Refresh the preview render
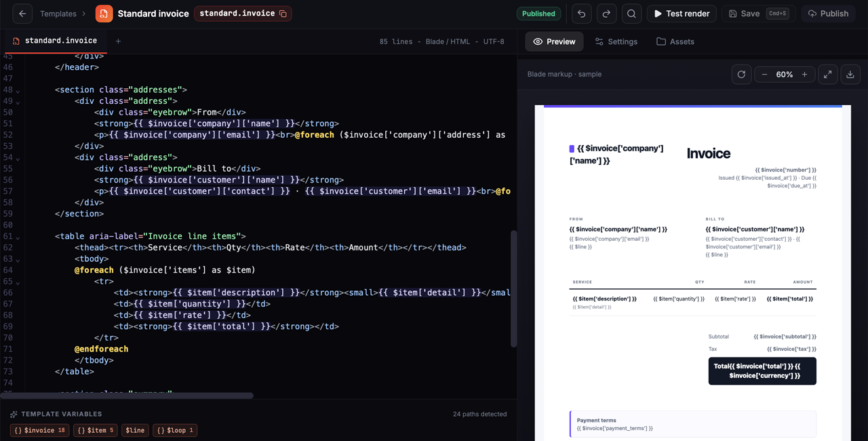Viewport: 868px width, 441px height. click(x=741, y=75)
